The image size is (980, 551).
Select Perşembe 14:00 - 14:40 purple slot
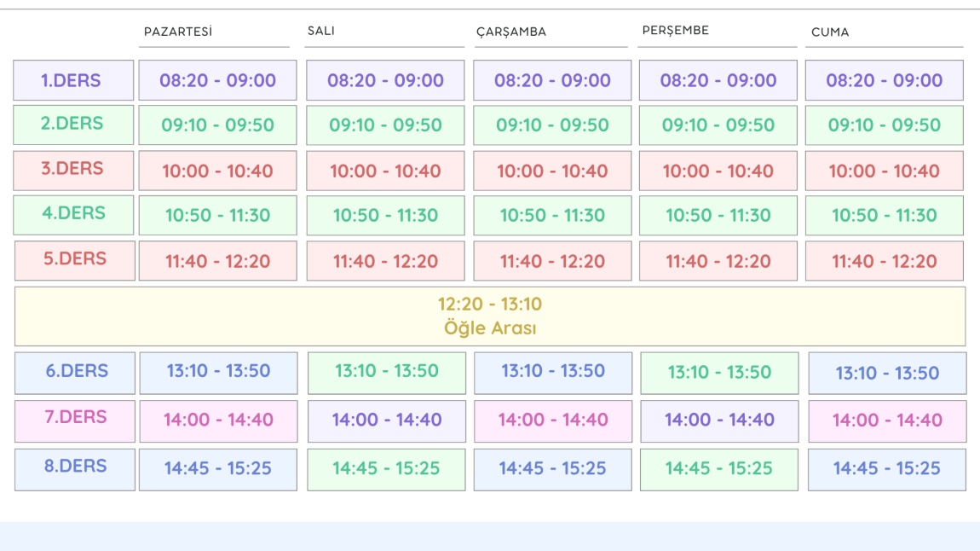coord(718,420)
